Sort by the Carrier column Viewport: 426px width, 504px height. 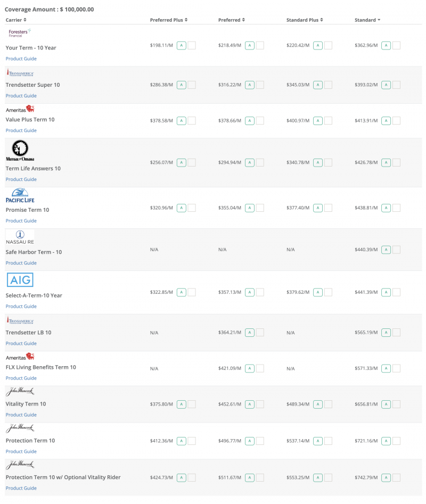16,20
